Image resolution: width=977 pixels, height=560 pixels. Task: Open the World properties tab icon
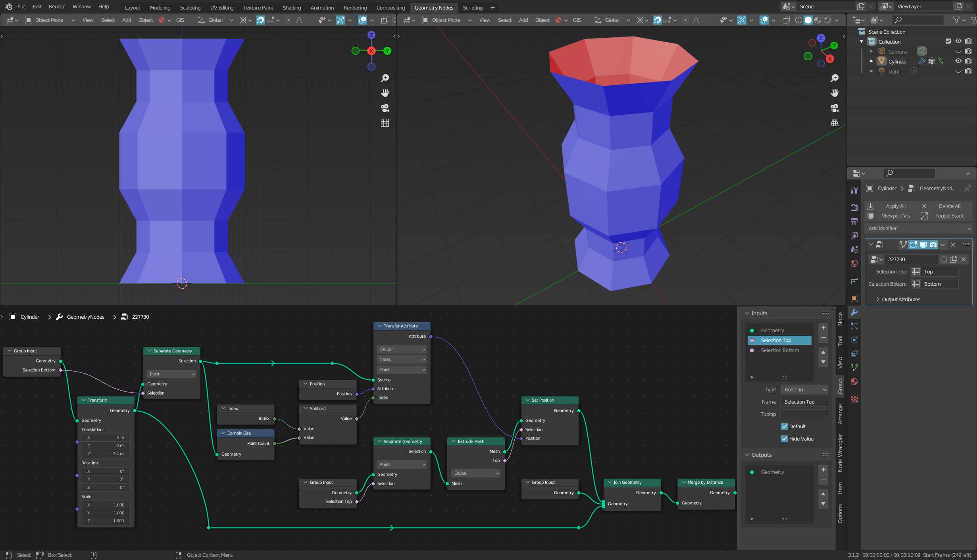[854, 263]
